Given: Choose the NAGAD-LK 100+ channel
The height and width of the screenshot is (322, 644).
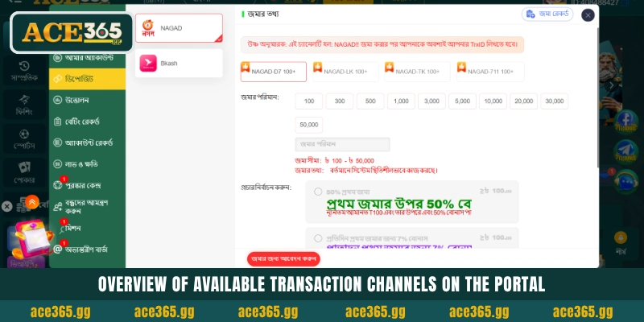Looking at the screenshot, I should (x=345, y=72).
